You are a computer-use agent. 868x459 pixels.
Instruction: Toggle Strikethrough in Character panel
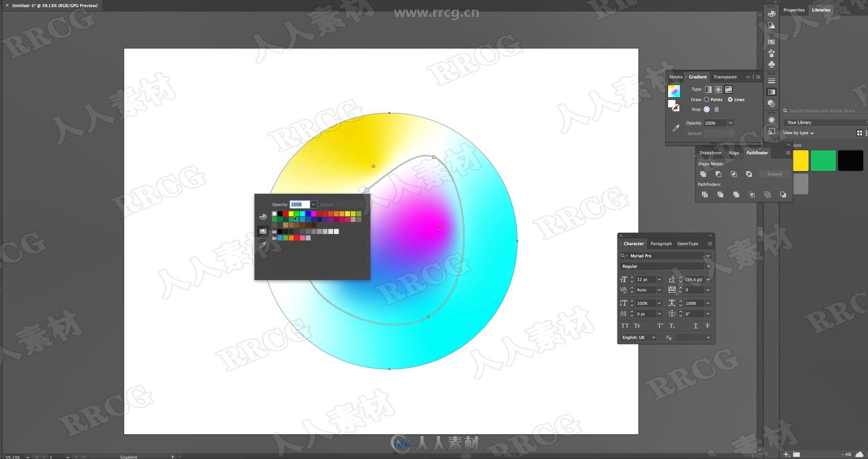pos(707,326)
